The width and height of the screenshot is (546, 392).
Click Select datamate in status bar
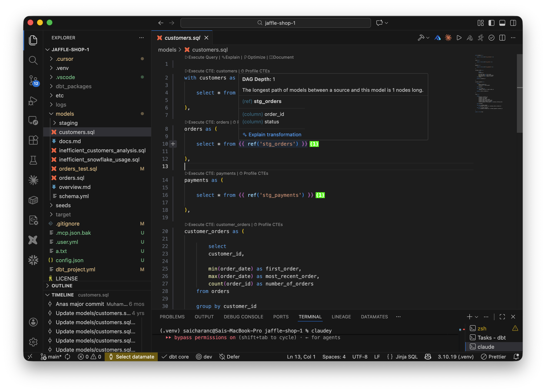pyautogui.click(x=131, y=357)
